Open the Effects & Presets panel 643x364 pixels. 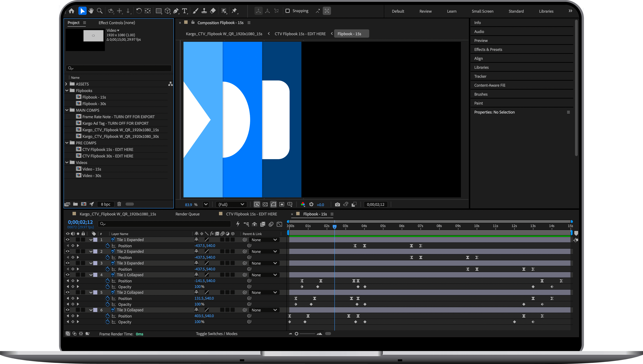coord(488,50)
